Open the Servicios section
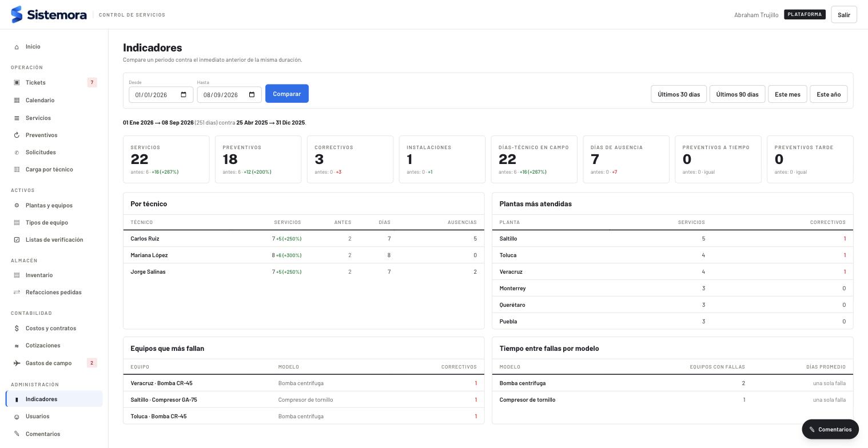 (x=54, y=118)
